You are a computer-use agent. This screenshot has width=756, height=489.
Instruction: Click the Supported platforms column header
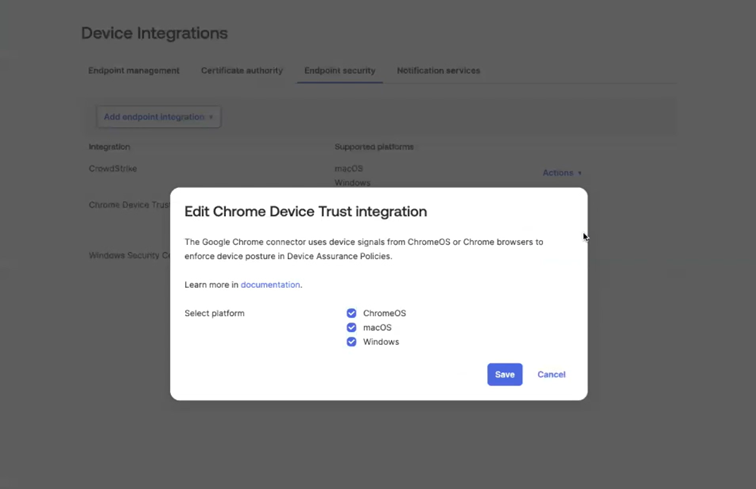pos(373,147)
